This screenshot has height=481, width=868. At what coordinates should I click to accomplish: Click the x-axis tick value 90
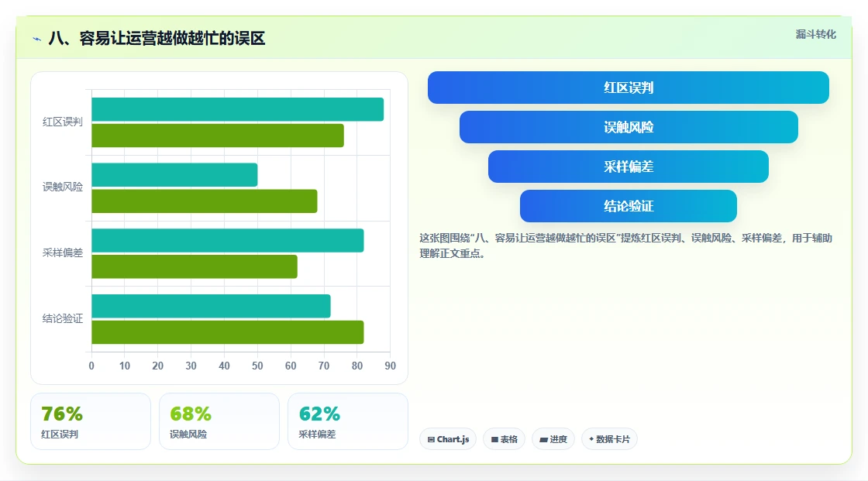pyautogui.click(x=391, y=366)
